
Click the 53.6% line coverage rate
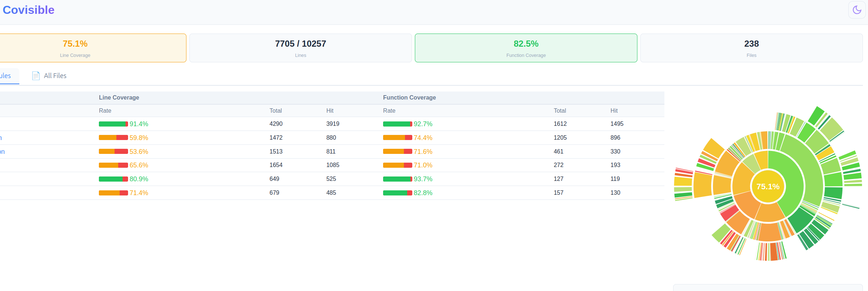pyautogui.click(x=139, y=152)
